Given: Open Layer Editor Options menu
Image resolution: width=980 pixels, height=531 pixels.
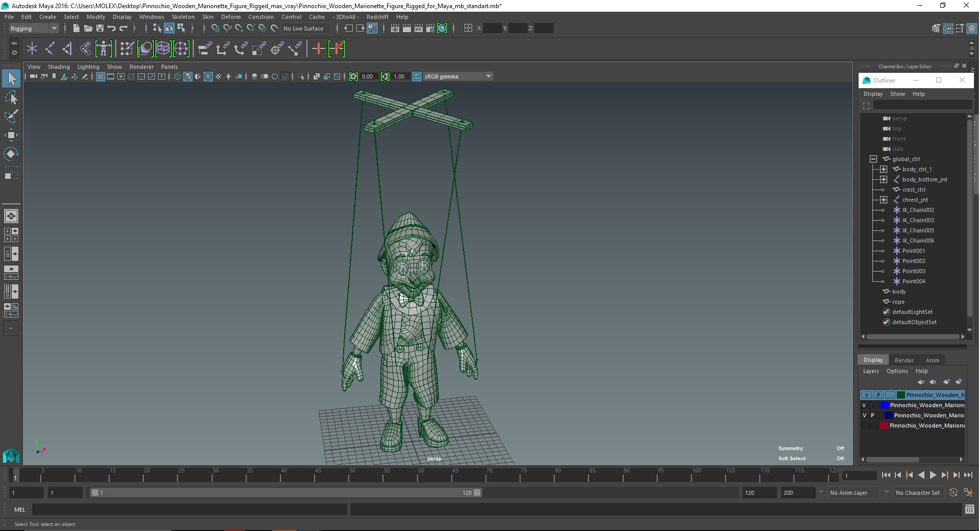Looking at the screenshot, I should click(x=897, y=371).
